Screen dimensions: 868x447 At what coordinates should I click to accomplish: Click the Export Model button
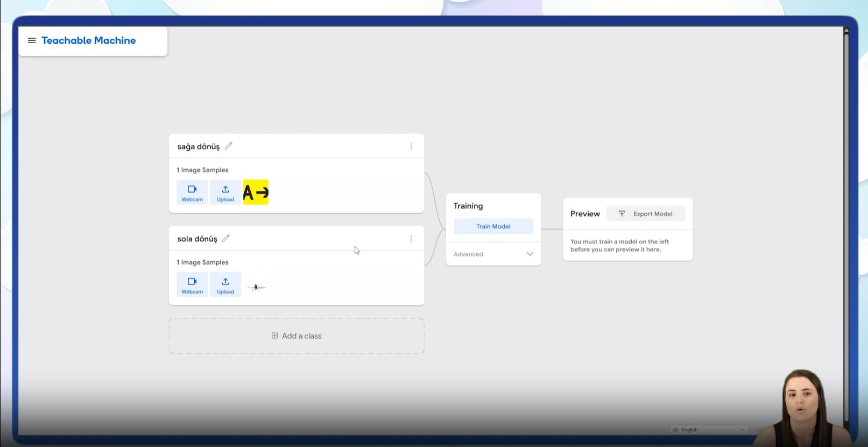(646, 214)
